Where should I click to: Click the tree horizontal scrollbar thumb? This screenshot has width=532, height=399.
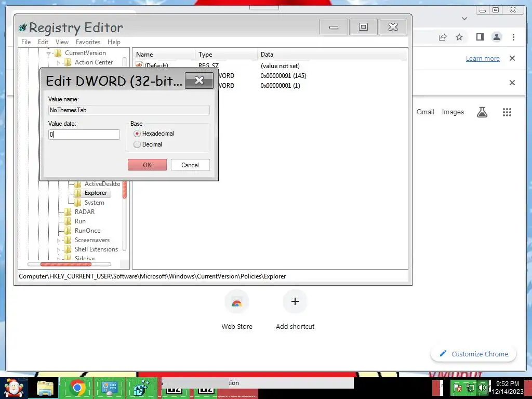coord(66,264)
